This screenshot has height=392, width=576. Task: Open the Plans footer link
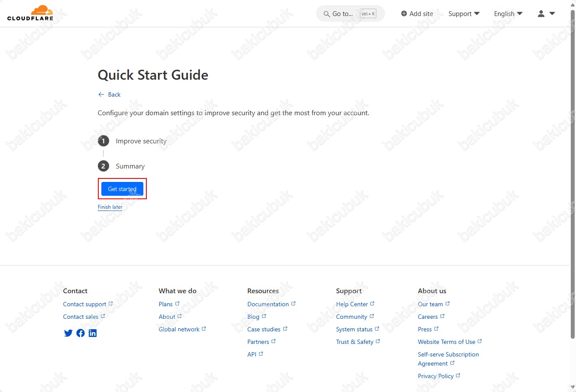tap(169, 304)
